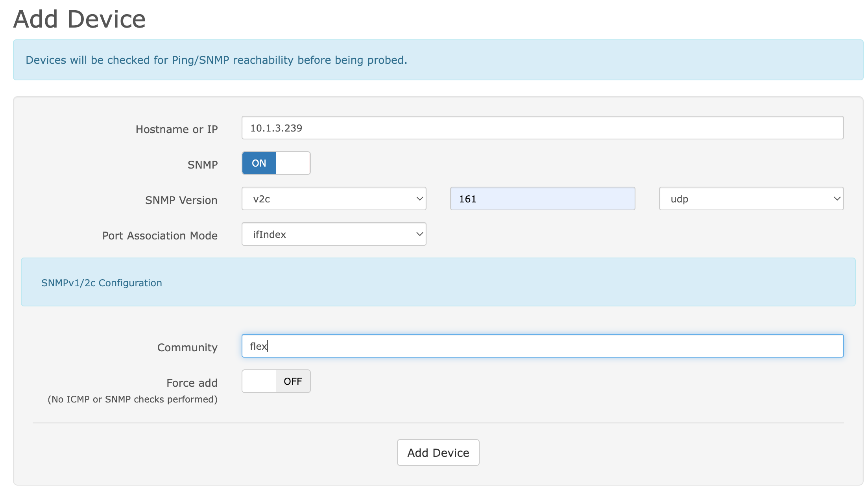
Task: Expand the Port Association Mode ifIndex dropdown
Action: click(x=334, y=234)
